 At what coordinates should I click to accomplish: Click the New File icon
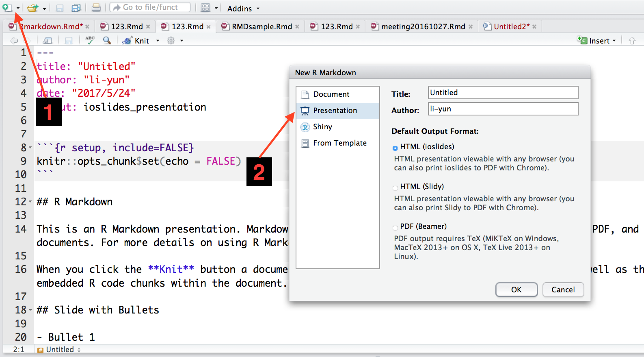click(7, 7)
